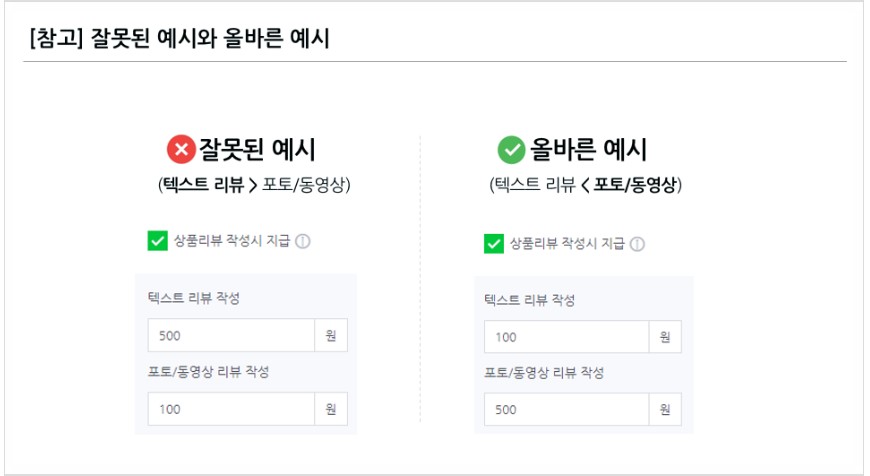Image resolution: width=870 pixels, height=476 pixels.
Task: Click the green checkmark icon beside 올바른 예시
Action: click(x=511, y=151)
